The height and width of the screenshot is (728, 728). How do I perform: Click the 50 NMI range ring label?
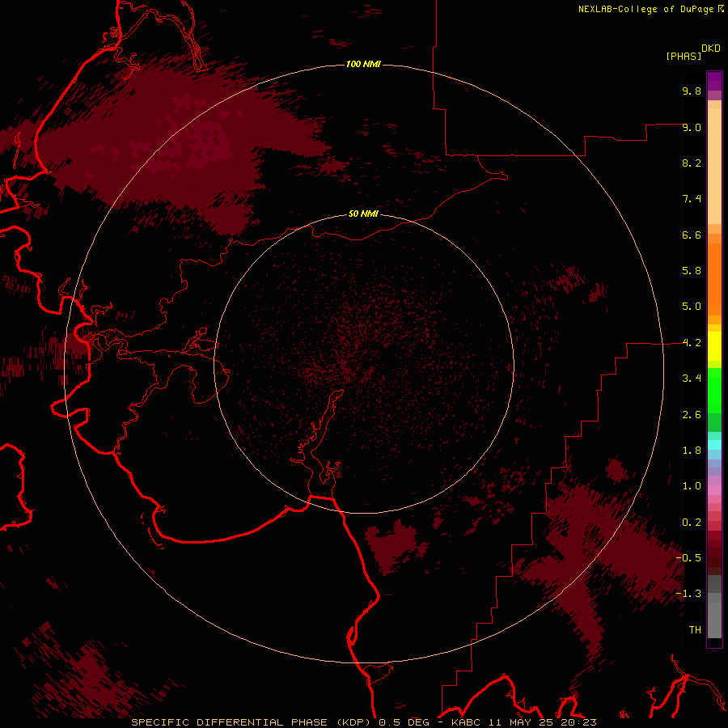coord(363,214)
